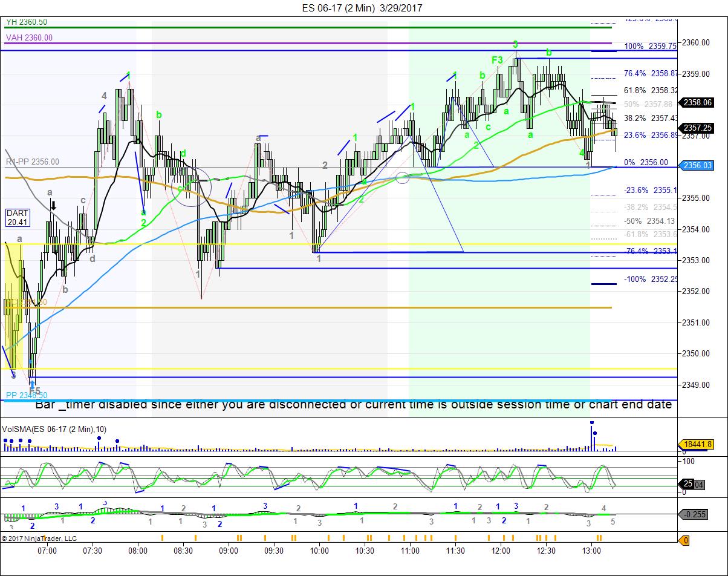This screenshot has height=576, width=728.
Task: Click the 2357.25 price marker
Action: click(x=695, y=128)
